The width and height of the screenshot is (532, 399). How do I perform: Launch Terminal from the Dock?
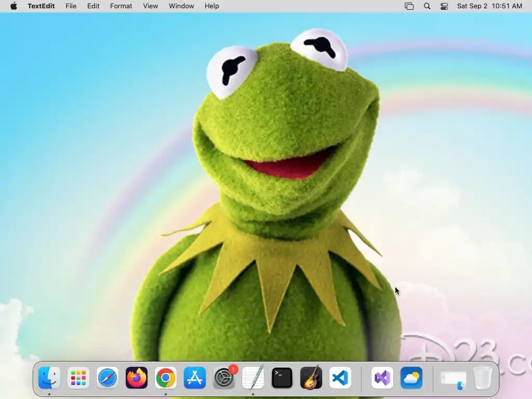point(282,378)
